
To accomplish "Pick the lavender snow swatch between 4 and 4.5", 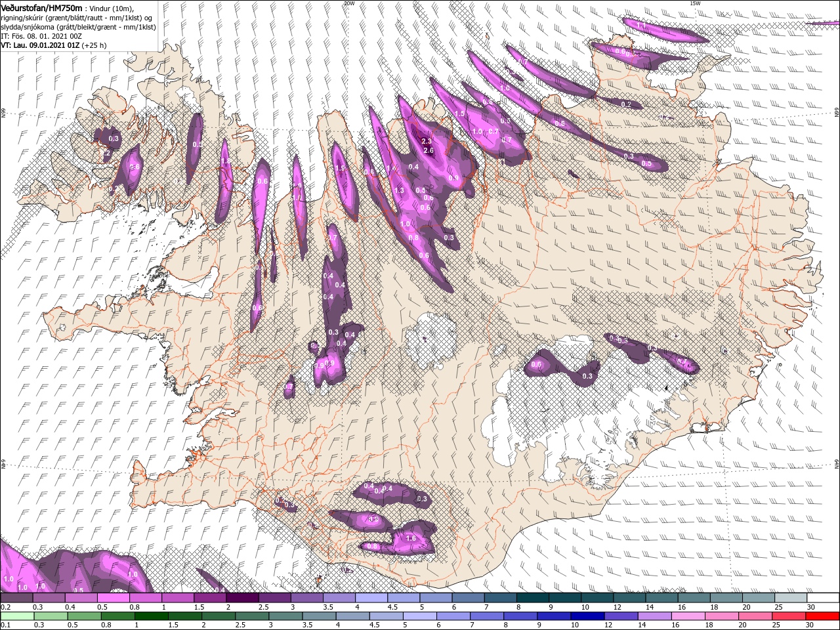I will click(371, 598).
